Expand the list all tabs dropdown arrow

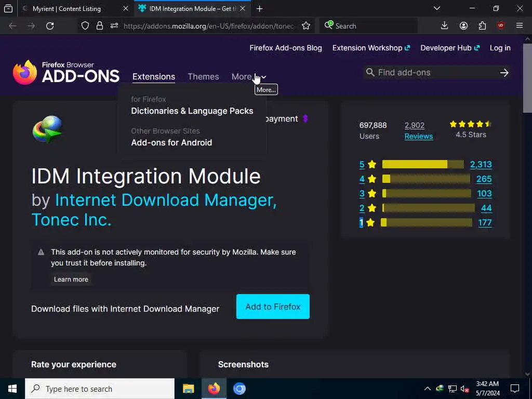[x=437, y=8]
